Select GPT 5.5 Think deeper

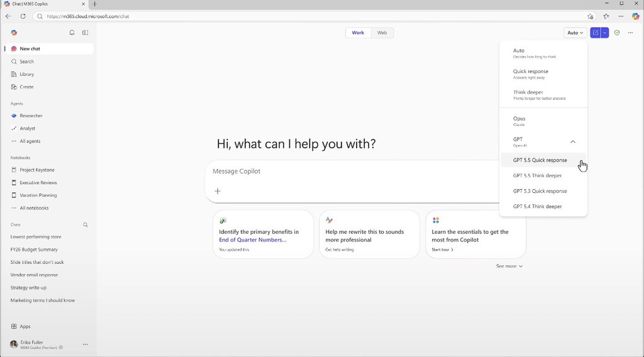coord(543,175)
